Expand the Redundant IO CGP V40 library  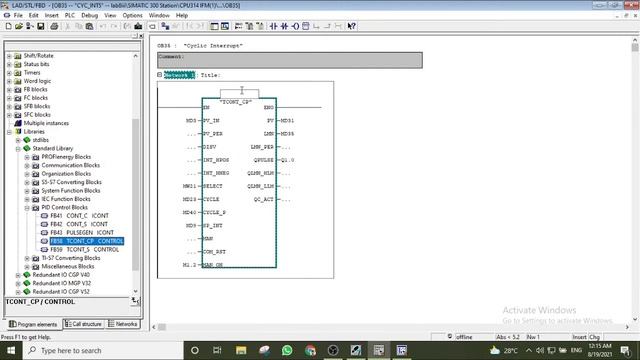click(18, 275)
